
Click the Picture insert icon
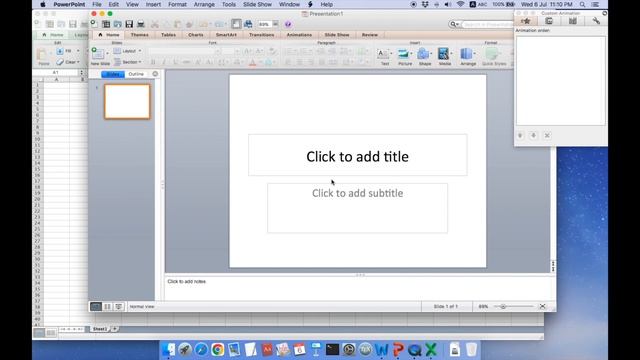coord(404,54)
